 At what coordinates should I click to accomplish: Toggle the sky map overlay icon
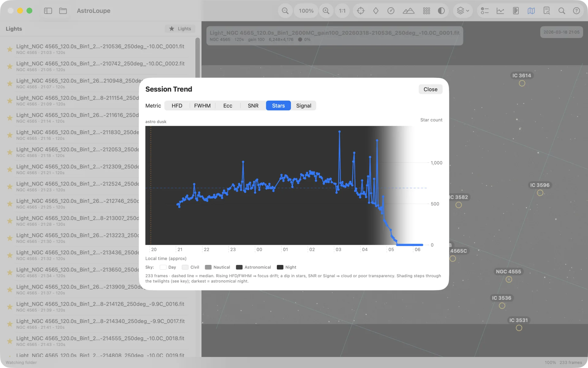[531, 11]
